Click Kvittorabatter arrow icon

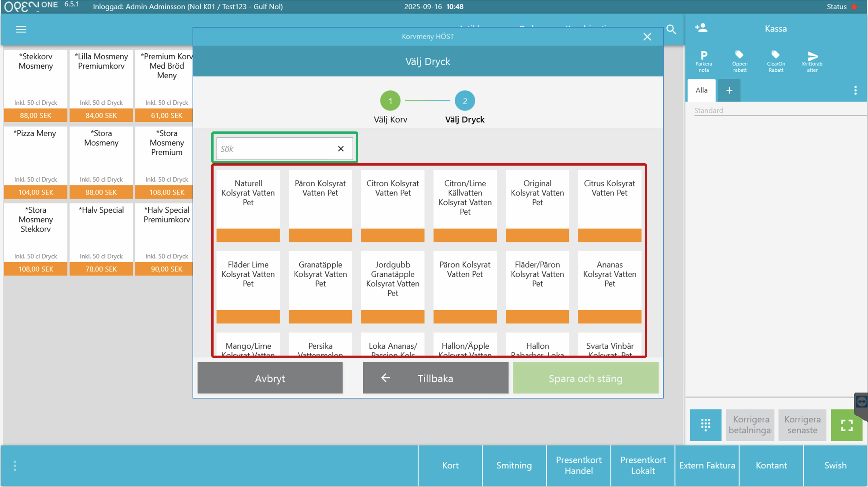(x=812, y=61)
